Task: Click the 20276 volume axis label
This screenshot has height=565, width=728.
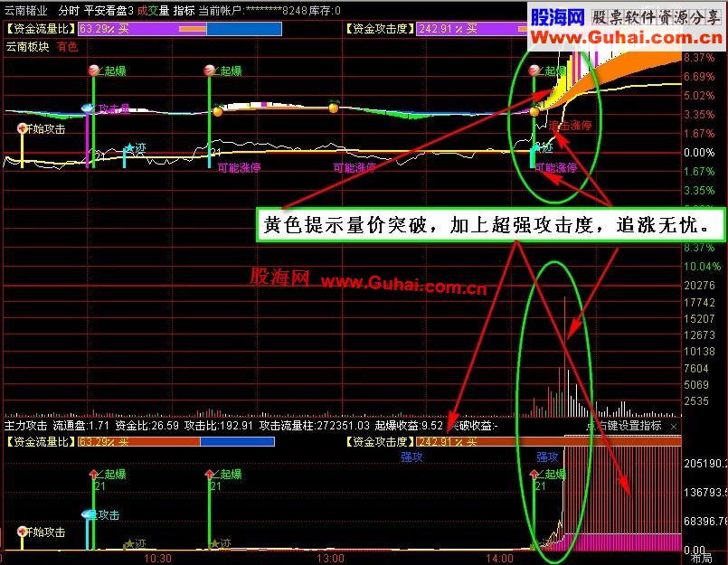Action: coord(699,286)
